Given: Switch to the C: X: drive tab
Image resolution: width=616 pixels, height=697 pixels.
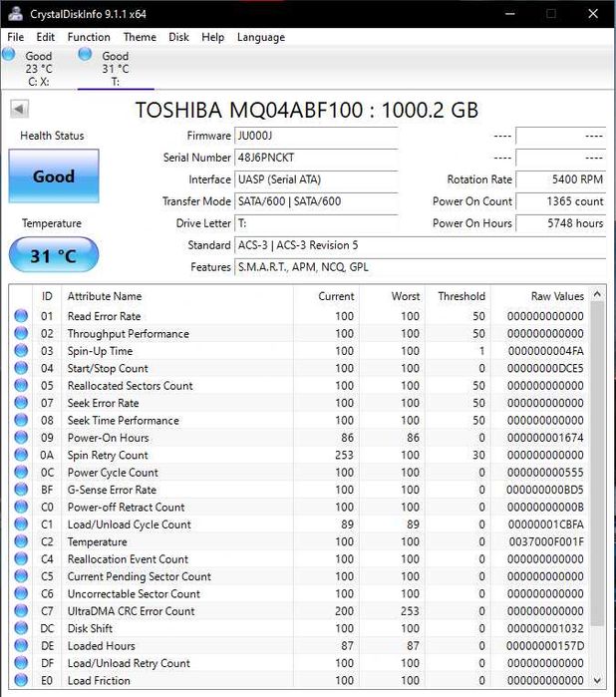Looking at the screenshot, I should tap(39, 68).
